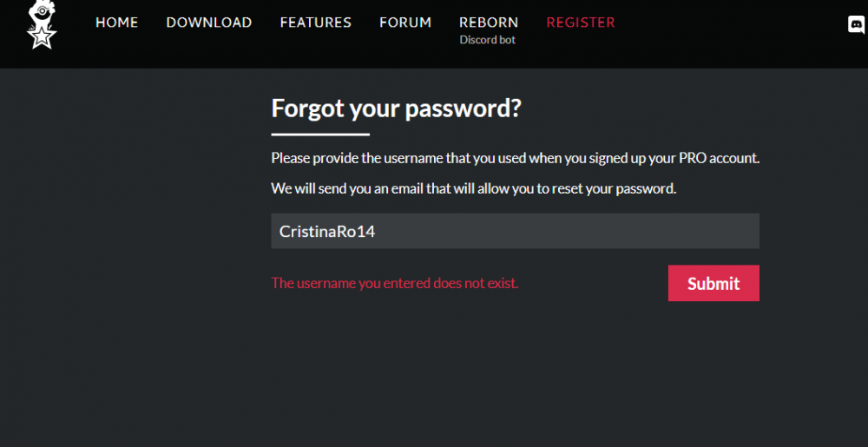Open the DOWNLOAD menu item
Image resolution: width=868 pixels, height=447 pixels.
pos(209,23)
